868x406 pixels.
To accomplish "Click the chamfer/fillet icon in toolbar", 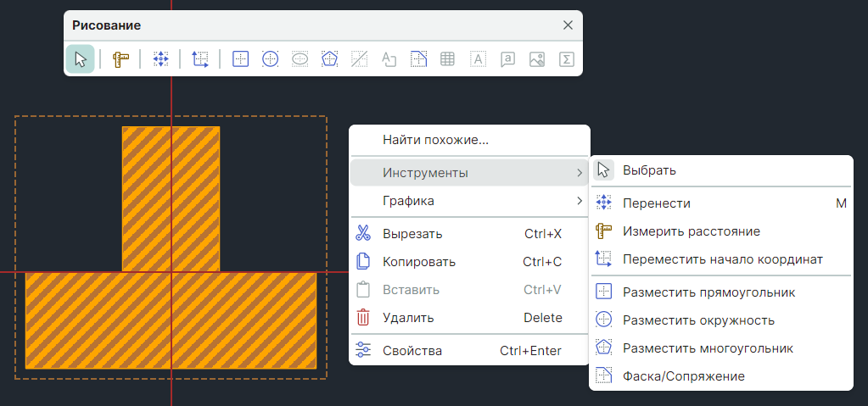I will pyautogui.click(x=418, y=59).
